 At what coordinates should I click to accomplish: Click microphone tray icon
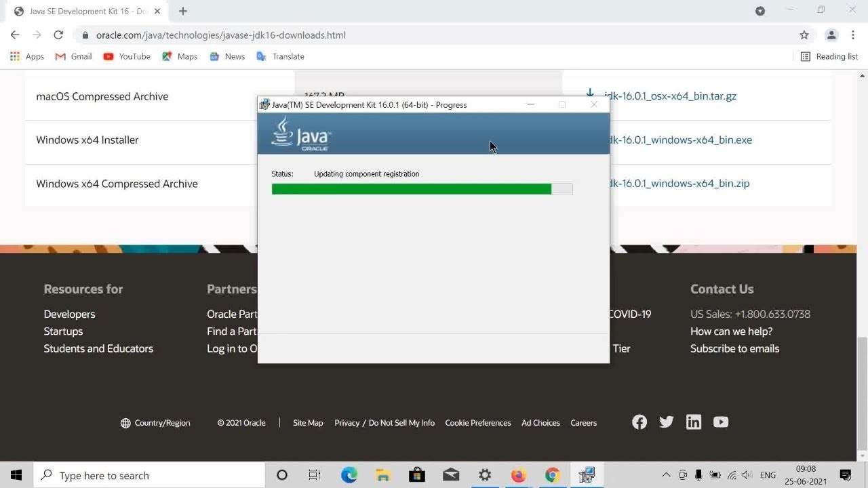click(x=698, y=475)
